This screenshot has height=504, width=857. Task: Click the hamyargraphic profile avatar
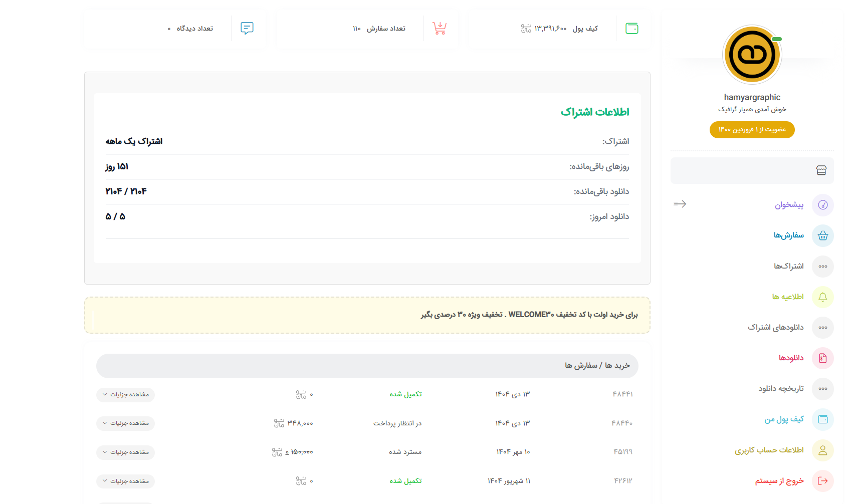point(752,55)
